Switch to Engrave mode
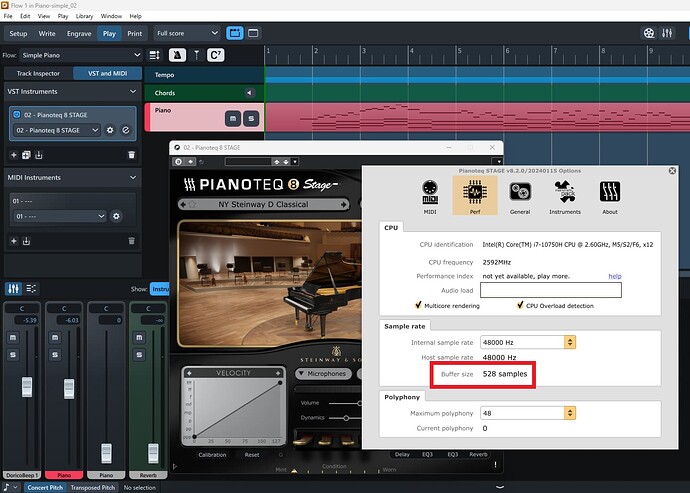Screen dimensions: 690x493 point(79,33)
